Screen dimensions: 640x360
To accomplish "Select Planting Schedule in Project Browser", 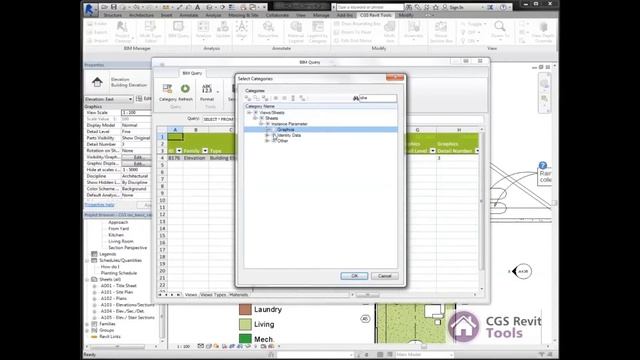I will coord(119,273).
